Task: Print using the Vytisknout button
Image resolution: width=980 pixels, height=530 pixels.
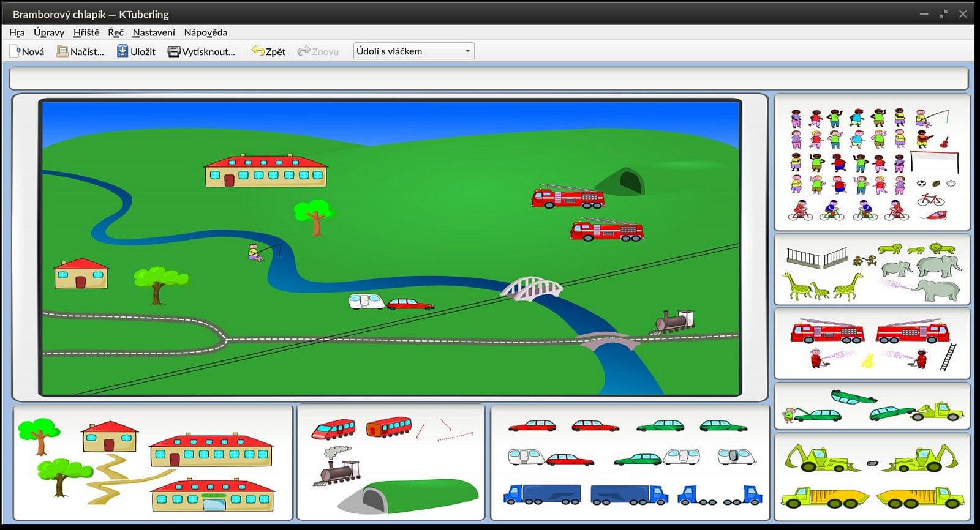Action: coord(202,51)
